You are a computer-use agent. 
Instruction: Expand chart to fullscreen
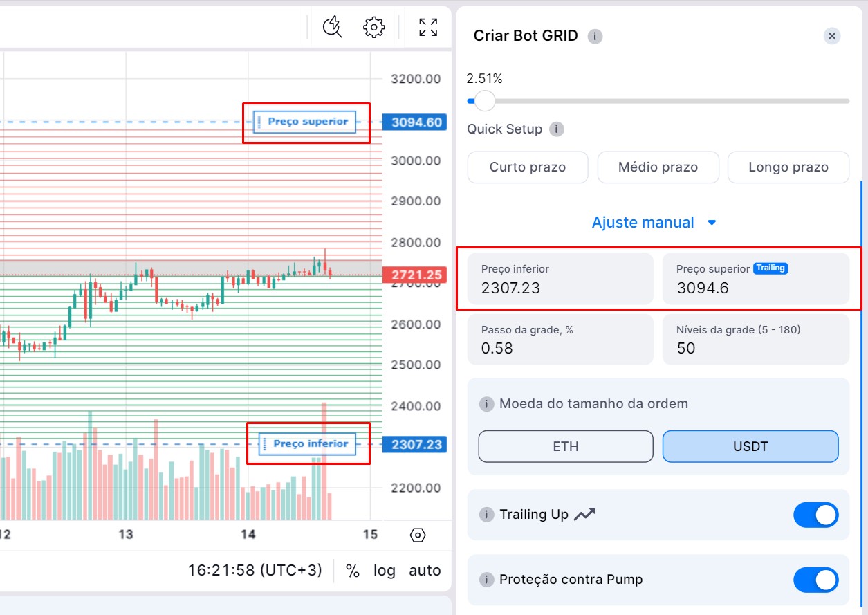click(428, 27)
